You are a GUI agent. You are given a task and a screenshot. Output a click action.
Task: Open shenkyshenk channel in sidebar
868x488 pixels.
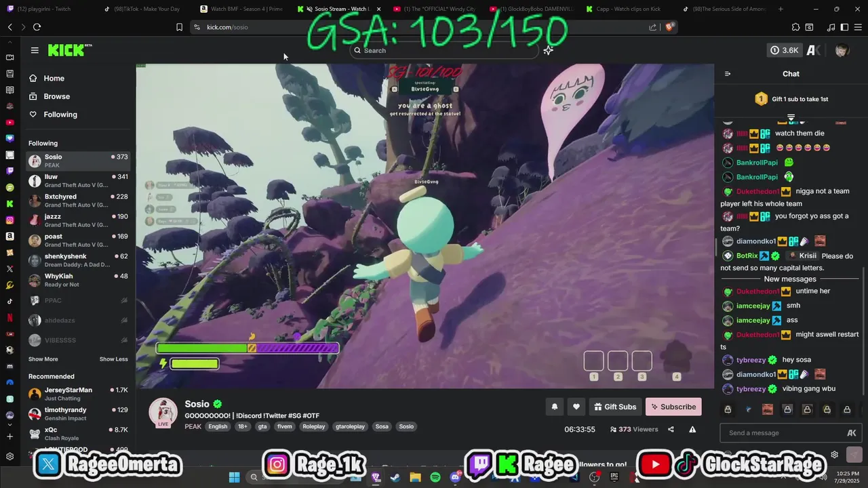point(78,260)
